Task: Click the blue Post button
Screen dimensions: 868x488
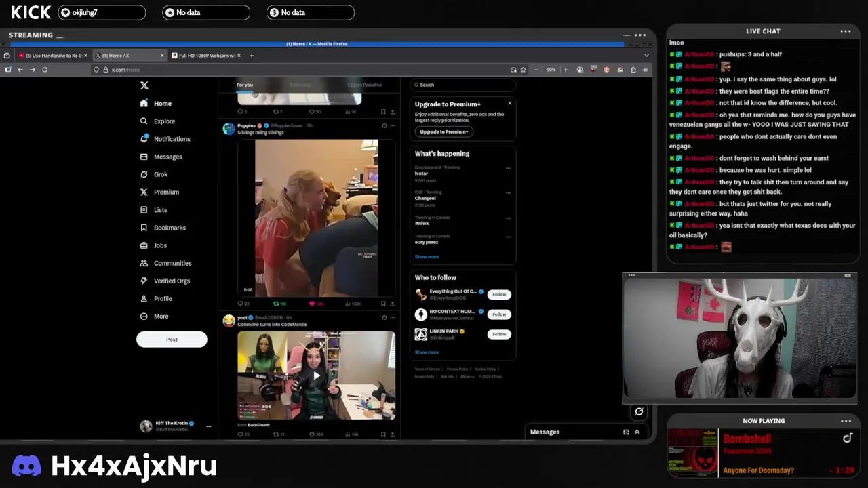Action: 172,340
